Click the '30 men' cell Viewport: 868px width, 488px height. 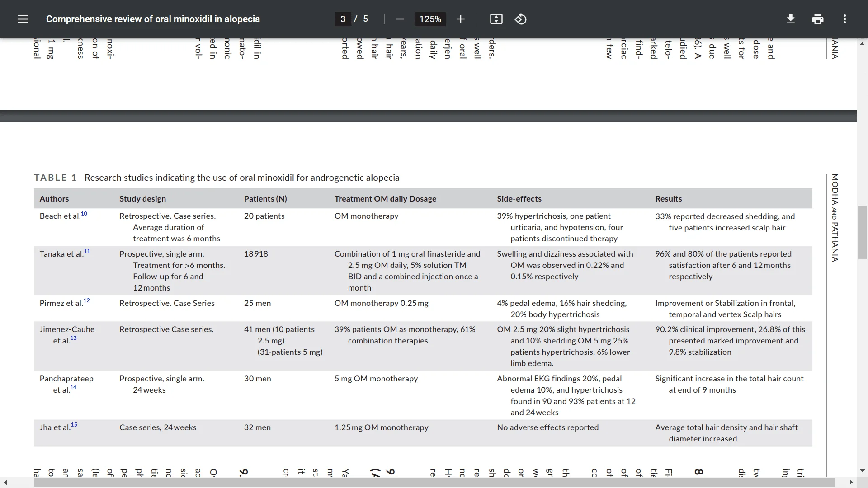pos(257,379)
